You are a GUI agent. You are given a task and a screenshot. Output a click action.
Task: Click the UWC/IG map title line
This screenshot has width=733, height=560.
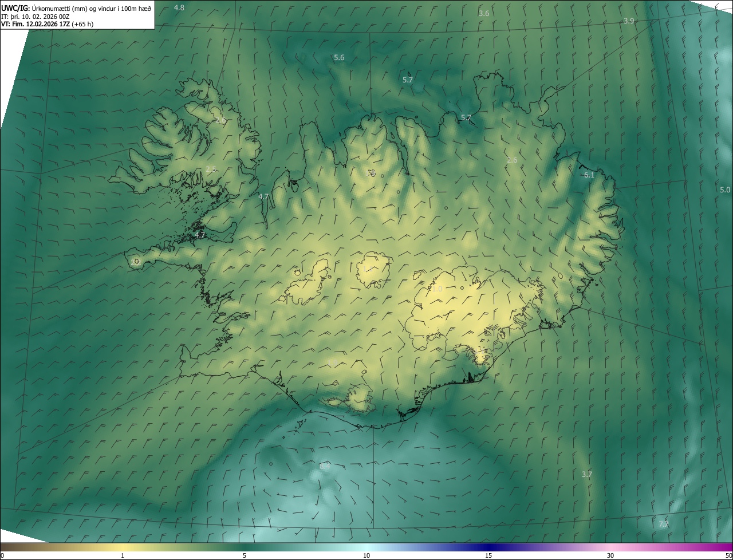76,8
